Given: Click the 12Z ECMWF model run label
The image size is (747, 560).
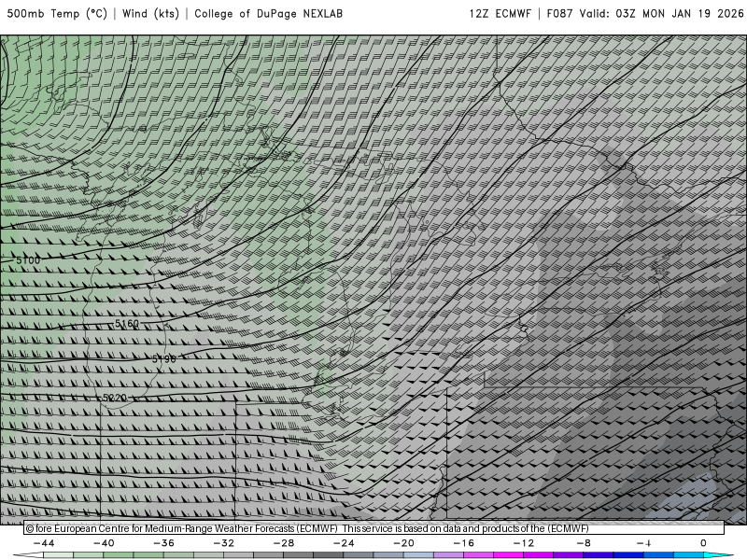Looking at the screenshot, I should (x=500, y=13).
